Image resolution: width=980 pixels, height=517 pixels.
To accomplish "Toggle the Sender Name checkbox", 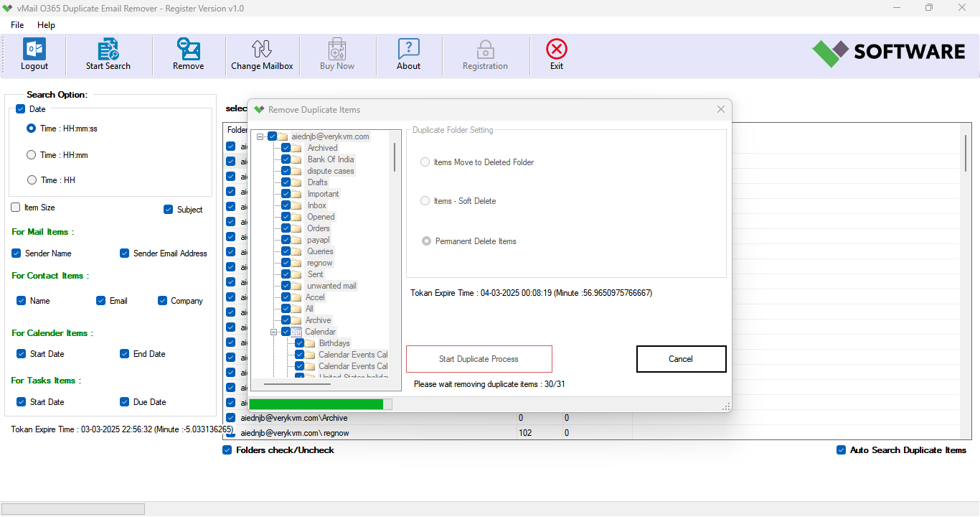I will (16, 253).
